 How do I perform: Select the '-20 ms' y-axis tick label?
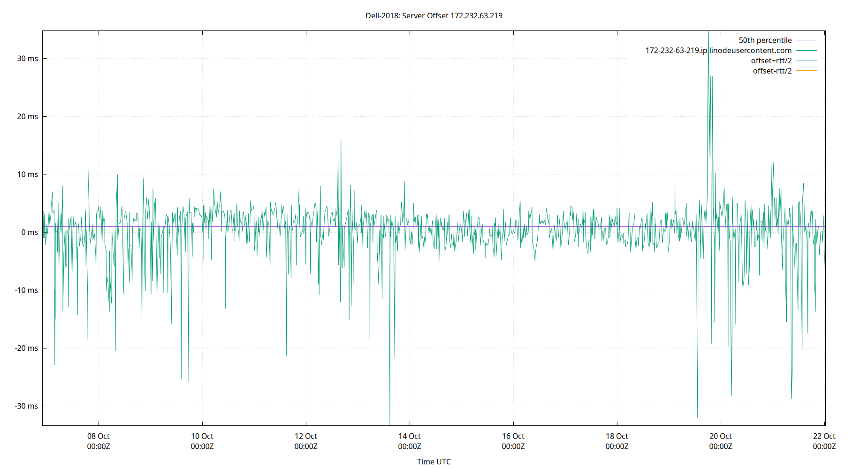click(x=26, y=348)
